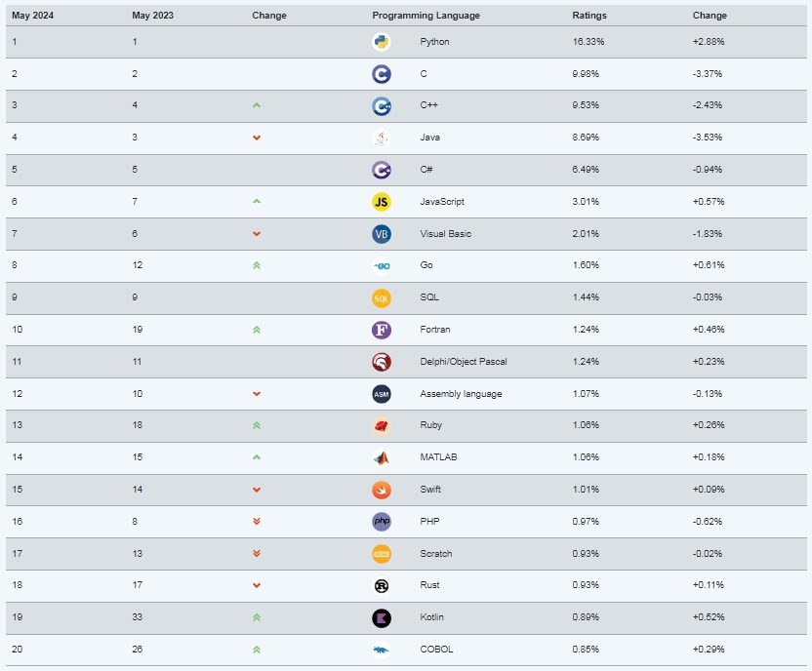This screenshot has height=671, width=812.
Task: Click the Swift bird icon
Action: pos(382,490)
